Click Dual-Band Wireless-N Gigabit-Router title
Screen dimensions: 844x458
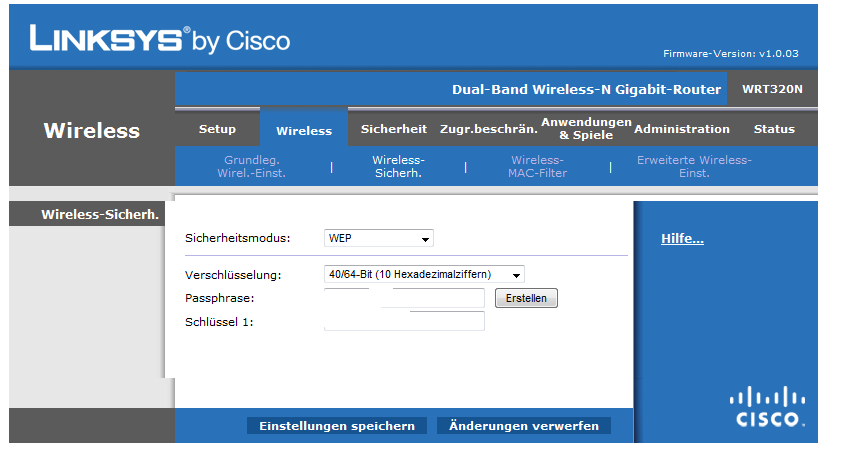[586, 89]
